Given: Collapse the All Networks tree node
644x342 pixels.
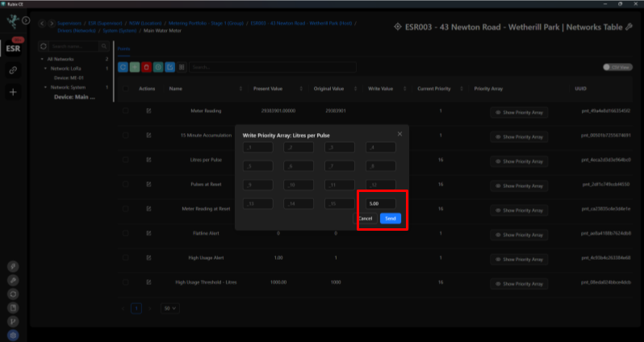Looking at the screenshot, I should click(42, 59).
